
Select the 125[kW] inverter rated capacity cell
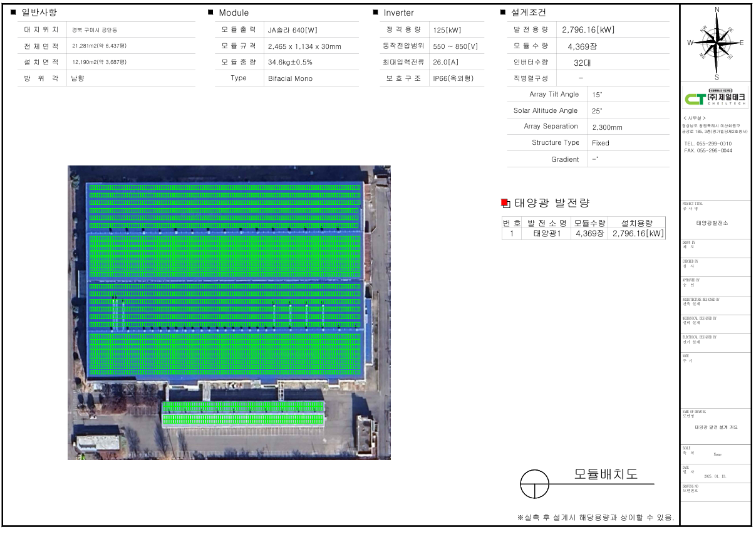point(446,29)
